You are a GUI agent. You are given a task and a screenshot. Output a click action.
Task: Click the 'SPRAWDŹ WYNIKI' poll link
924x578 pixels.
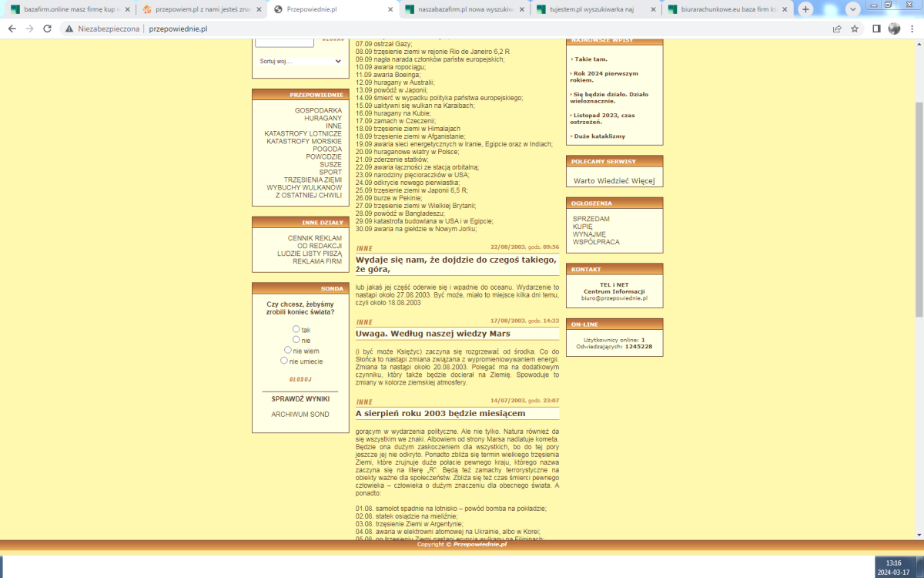click(x=300, y=398)
